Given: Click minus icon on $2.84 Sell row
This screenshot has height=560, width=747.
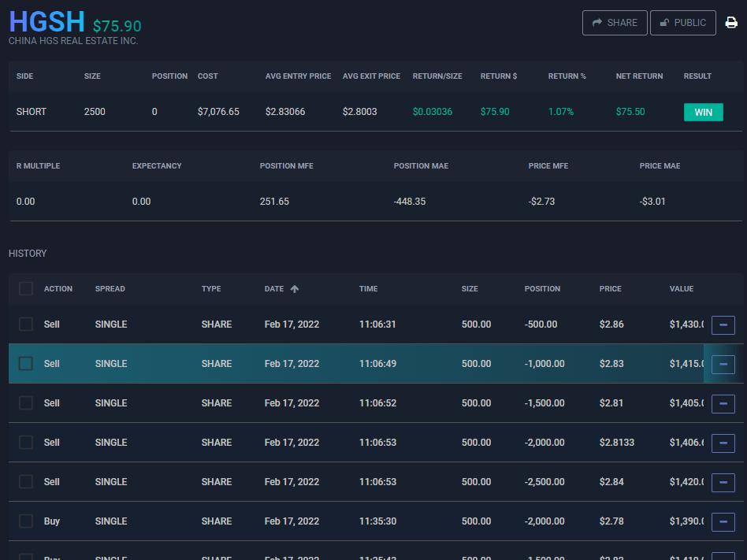Looking at the screenshot, I should (723, 482).
